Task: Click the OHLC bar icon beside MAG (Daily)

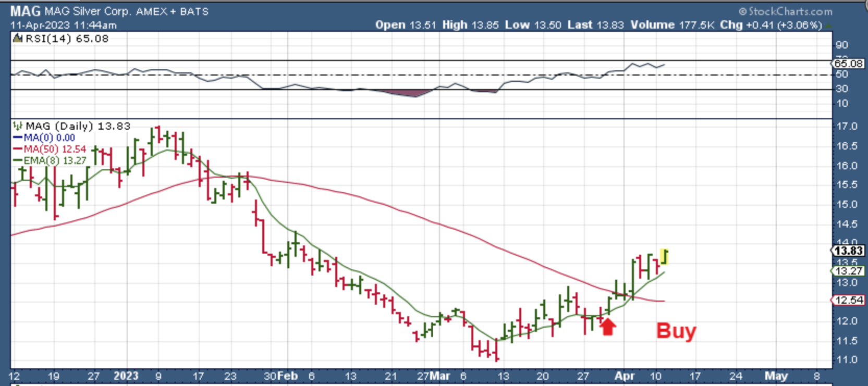Action: (x=18, y=126)
